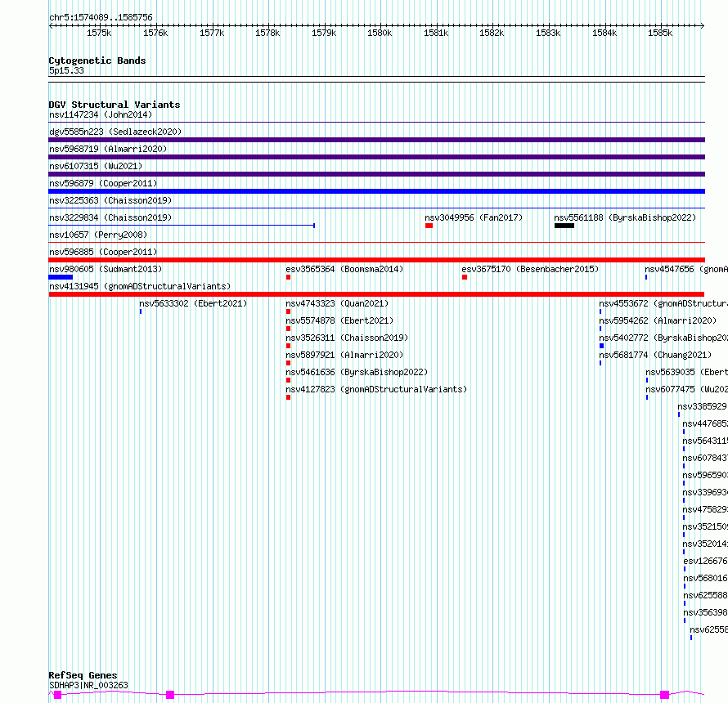Click the red esv3675170 Besenbacher2015 marker

465,277
